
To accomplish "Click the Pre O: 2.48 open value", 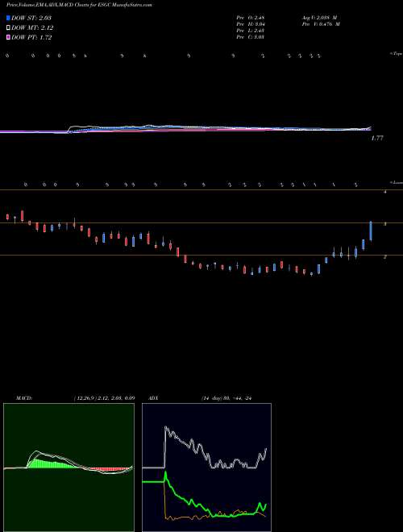I will point(251,18).
